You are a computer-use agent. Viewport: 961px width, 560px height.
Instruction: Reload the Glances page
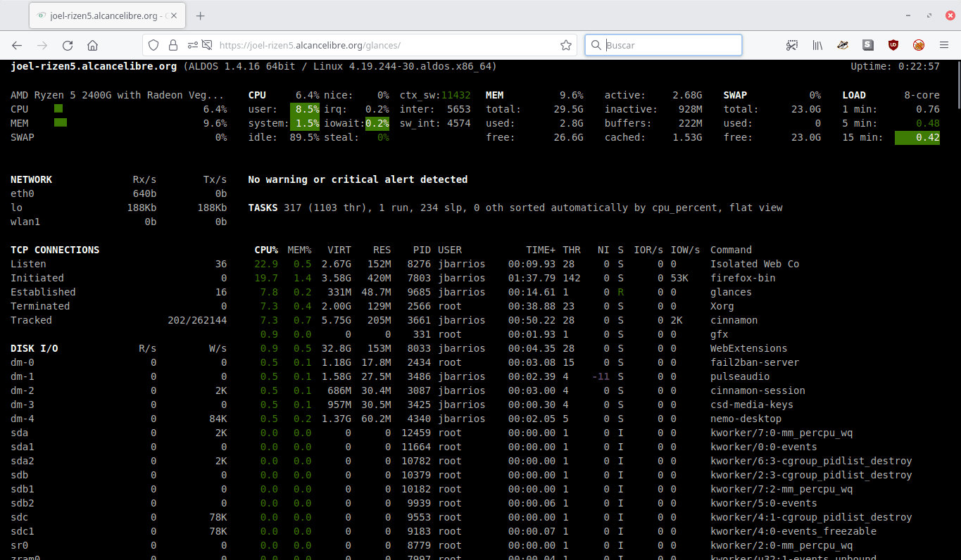click(68, 45)
